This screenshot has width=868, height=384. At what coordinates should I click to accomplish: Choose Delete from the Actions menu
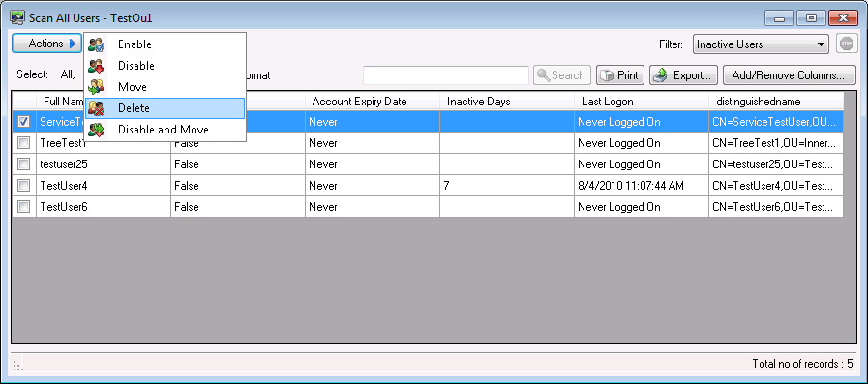click(165, 108)
